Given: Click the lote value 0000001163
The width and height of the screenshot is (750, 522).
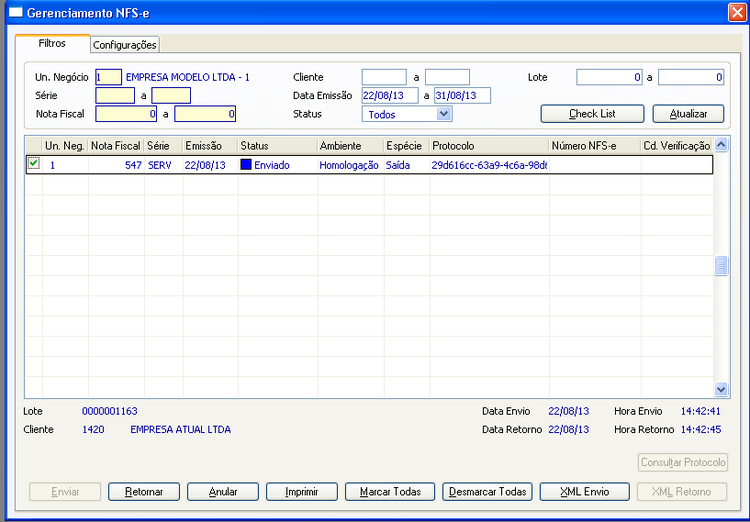Looking at the screenshot, I should (110, 411).
